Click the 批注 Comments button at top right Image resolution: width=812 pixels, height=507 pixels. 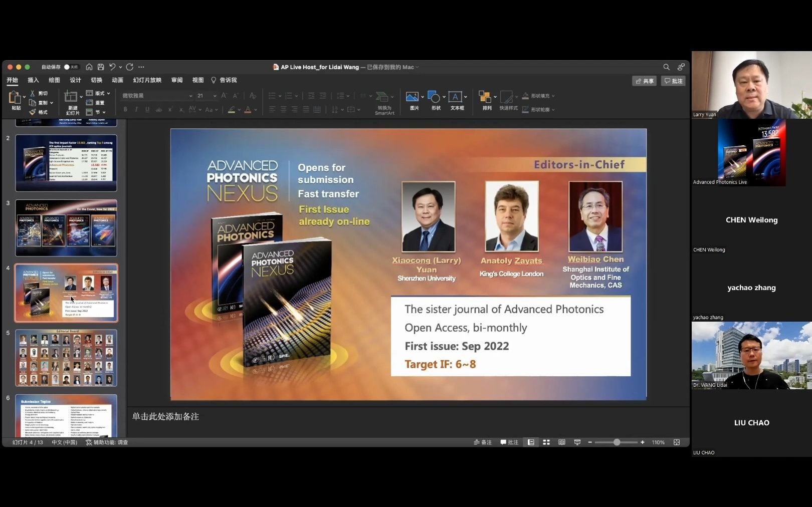(673, 81)
